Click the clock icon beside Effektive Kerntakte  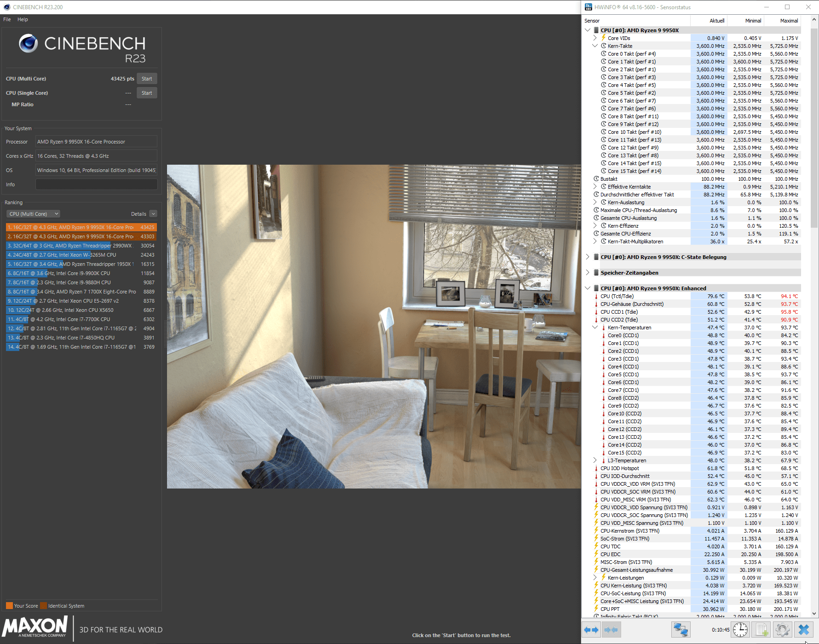604,186
